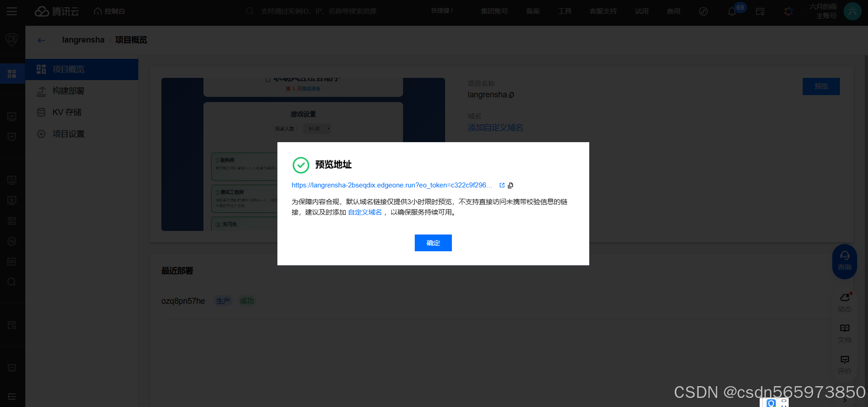Click the 快捷键 / shortcut hint
Image resolution: width=868 pixels, height=407 pixels.
pyautogui.click(x=442, y=11)
